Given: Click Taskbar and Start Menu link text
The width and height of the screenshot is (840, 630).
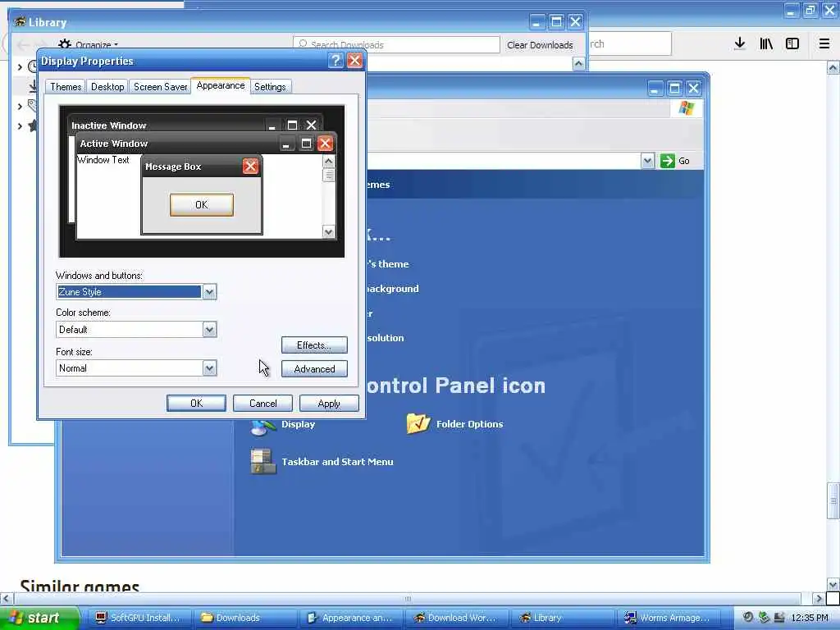Looking at the screenshot, I should (337, 462).
